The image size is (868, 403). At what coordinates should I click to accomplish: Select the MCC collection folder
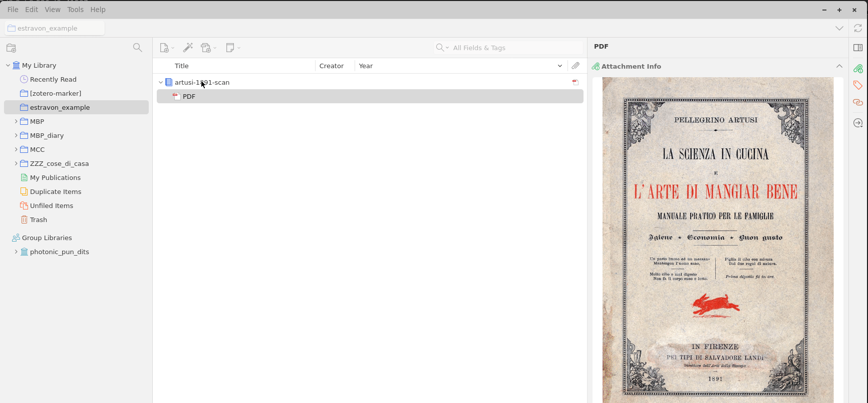[x=37, y=149]
